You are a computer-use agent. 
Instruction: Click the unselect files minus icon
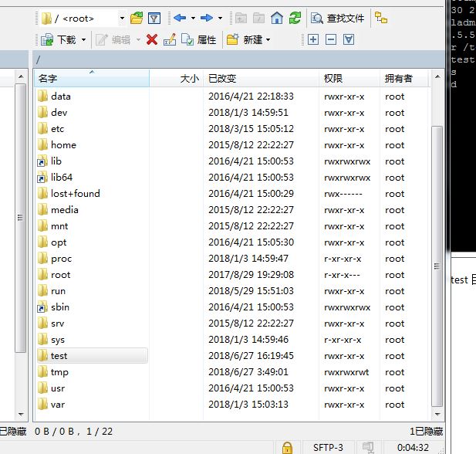(x=331, y=39)
